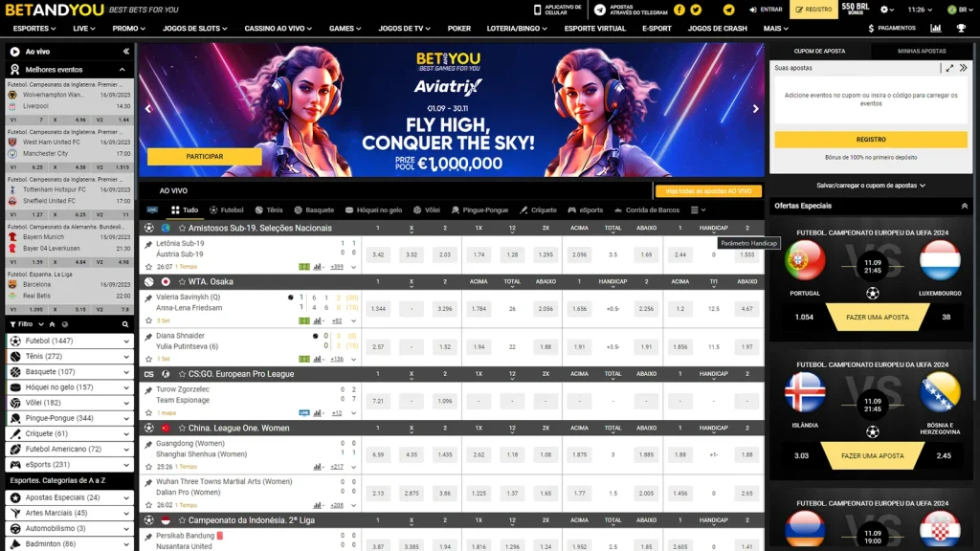Open the BR language dropdown

tap(960, 10)
